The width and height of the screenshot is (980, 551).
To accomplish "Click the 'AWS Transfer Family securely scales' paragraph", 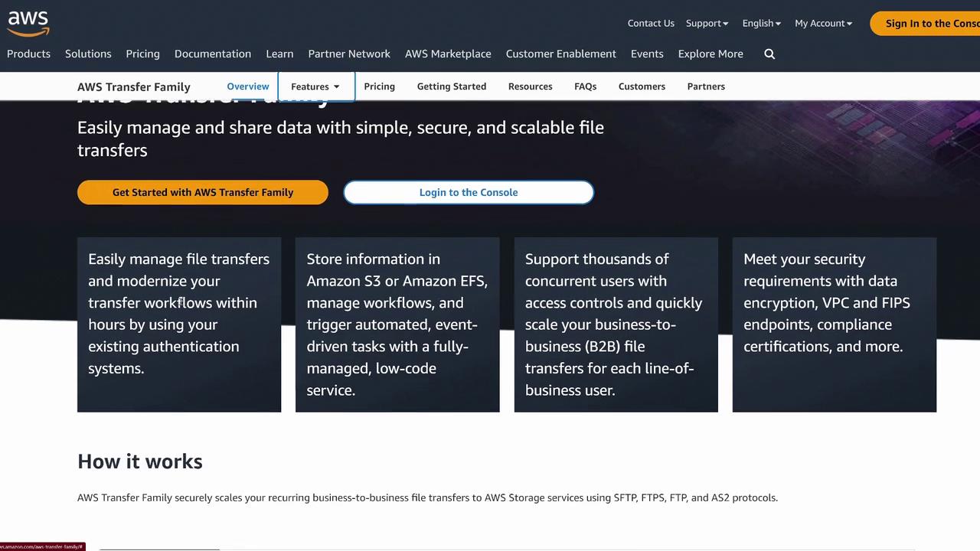I will coord(427,497).
